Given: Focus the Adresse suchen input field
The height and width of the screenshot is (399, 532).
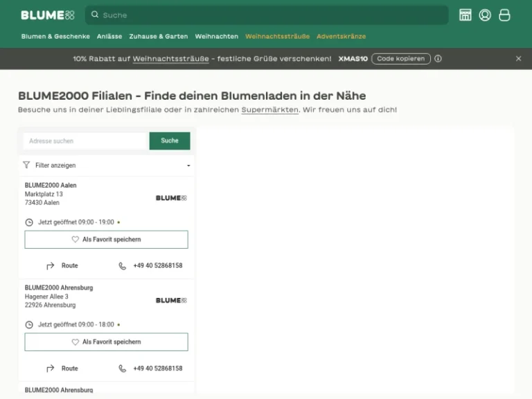Looking at the screenshot, I should click(x=86, y=141).
